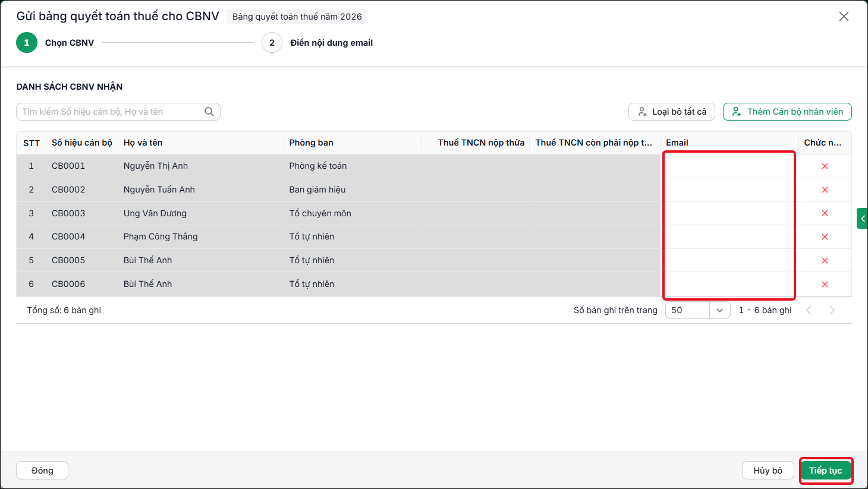Click the "Đóng" button
This screenshot has width=868, height=489.
[x=42, y=471]
